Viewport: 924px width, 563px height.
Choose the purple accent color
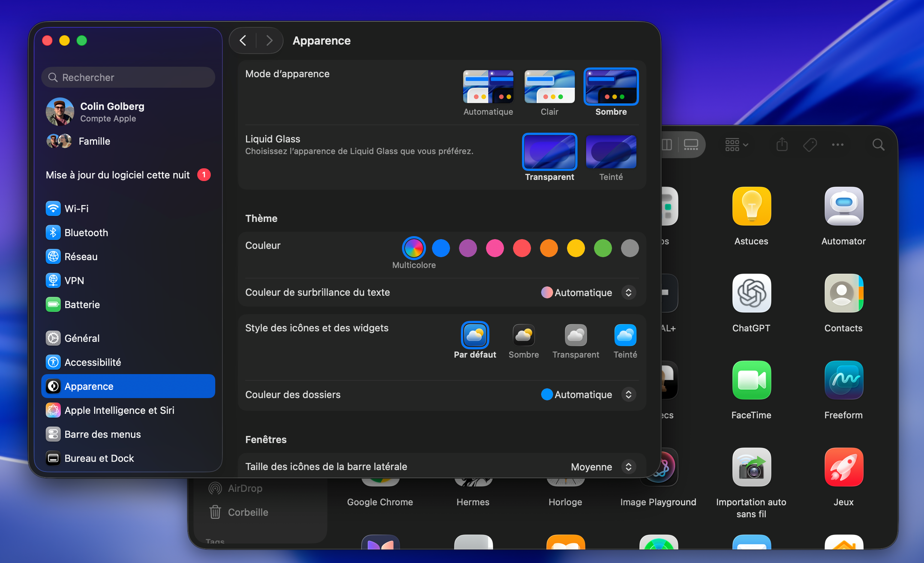468,248
